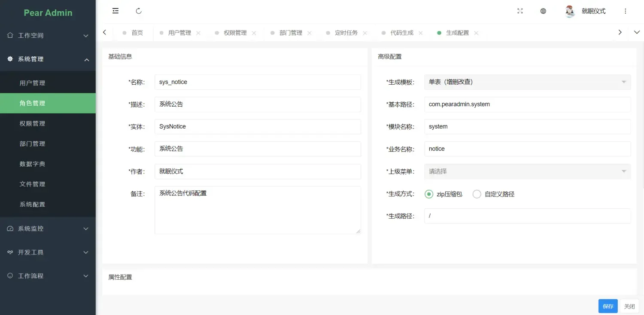The image size is (644, 315).
Task: Click the 保存 save button
Action: pos(608,306)
